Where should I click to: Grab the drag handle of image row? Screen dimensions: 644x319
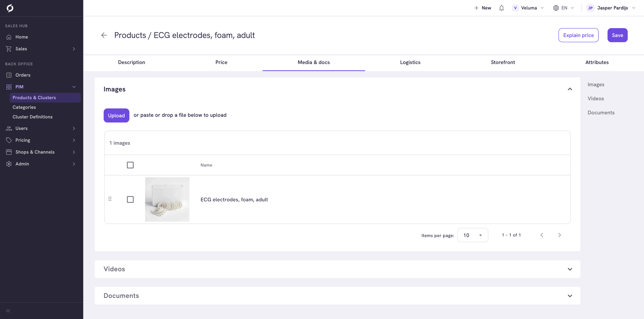(110, 199)
